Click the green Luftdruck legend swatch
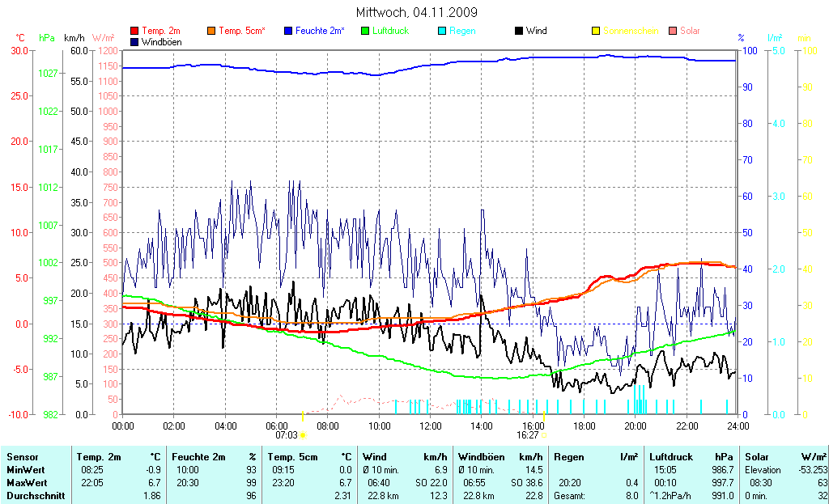 coord(365,32)
